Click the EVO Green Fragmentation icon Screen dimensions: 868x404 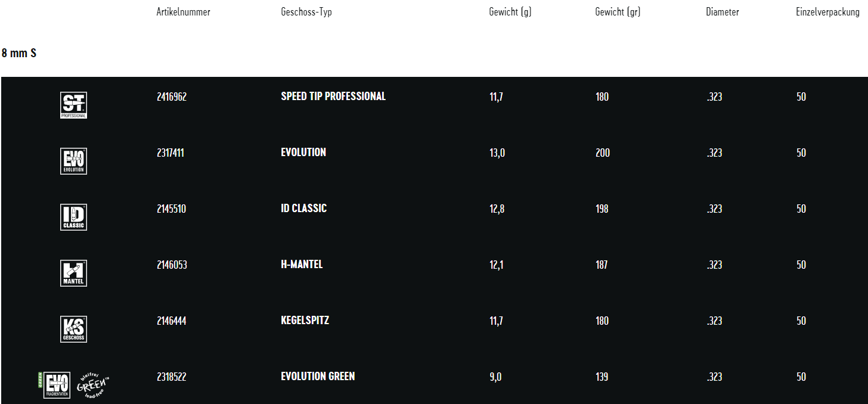pos(57,385)
